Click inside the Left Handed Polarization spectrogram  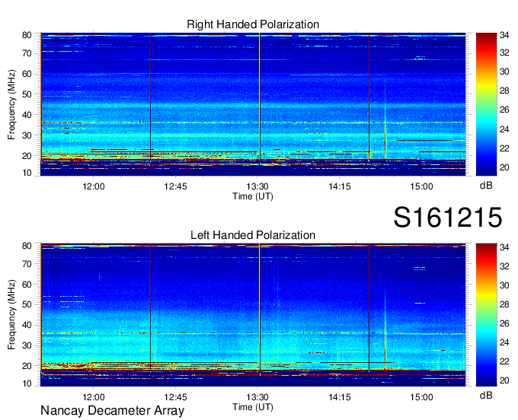[x=253, y=315]
